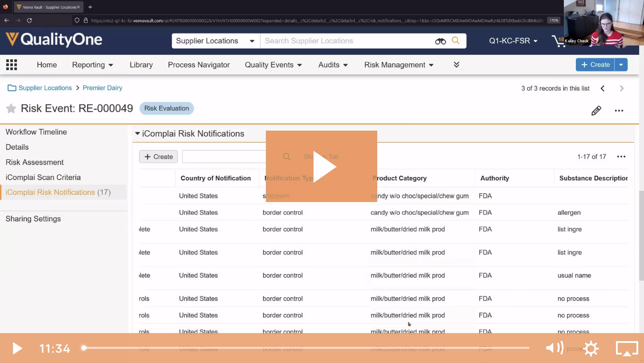
Task: Select iComplai Scan Criteria in the sidebar
Action: [43, 177]
